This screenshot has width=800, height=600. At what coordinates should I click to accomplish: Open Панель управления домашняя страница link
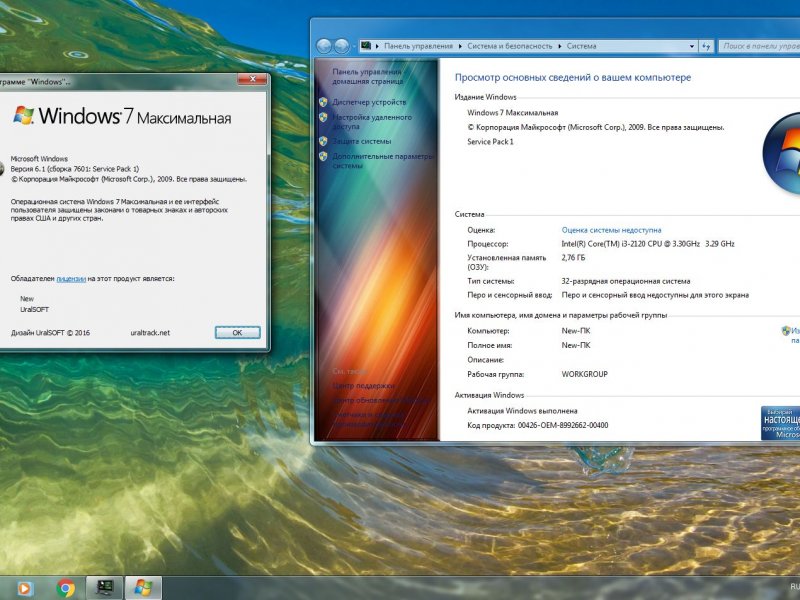click(367, 77)
